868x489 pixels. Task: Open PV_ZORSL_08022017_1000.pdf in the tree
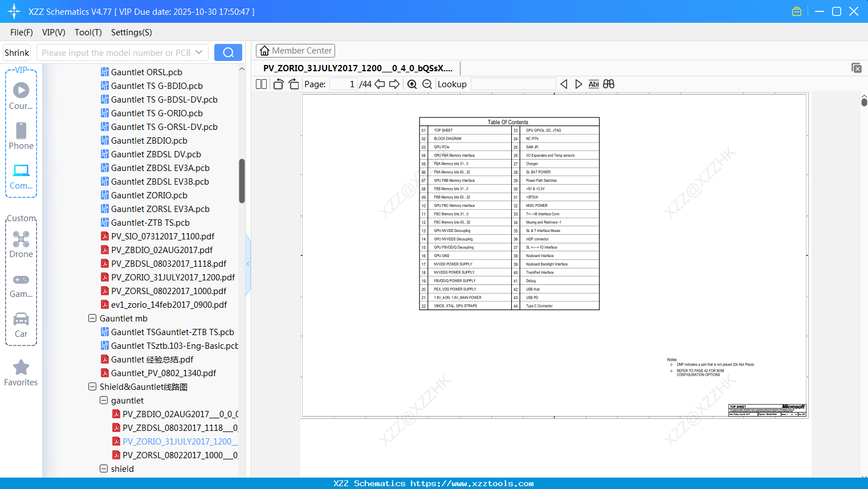coord(168,291)
